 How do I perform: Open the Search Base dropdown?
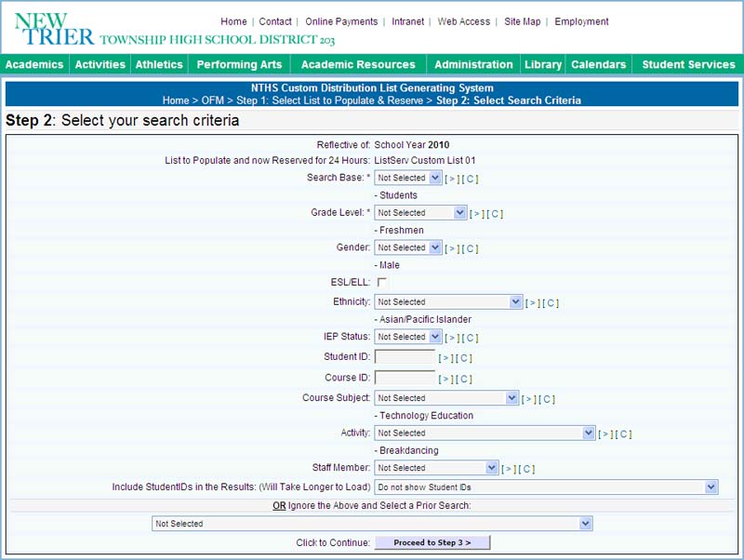408,178
